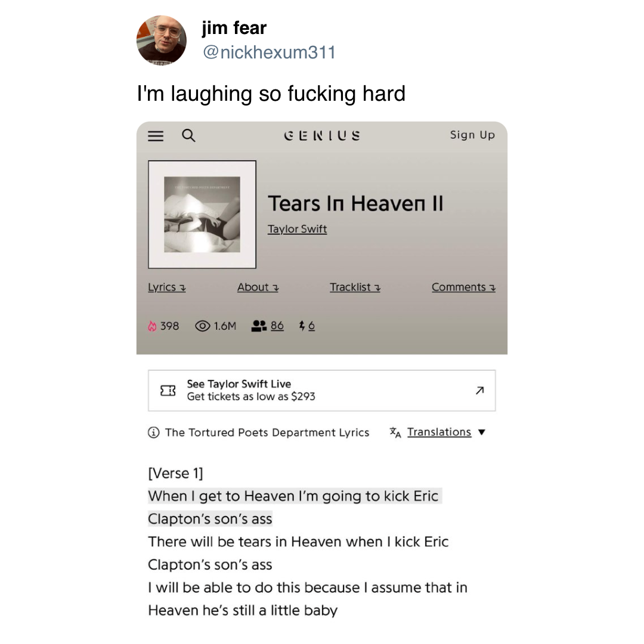Click the pink flame icon beside 398
The width and height of the screenshot is (644, 644).
152,326
